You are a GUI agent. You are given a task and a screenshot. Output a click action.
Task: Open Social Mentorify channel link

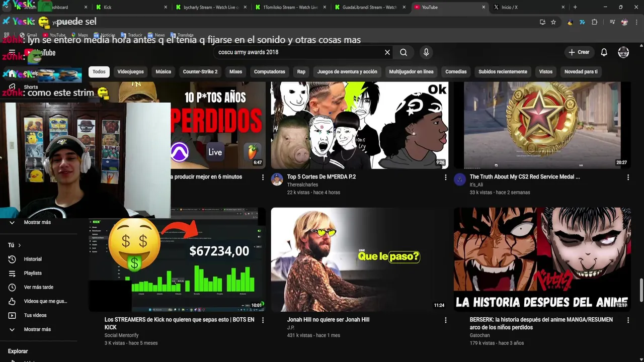[x=121, y=335]
